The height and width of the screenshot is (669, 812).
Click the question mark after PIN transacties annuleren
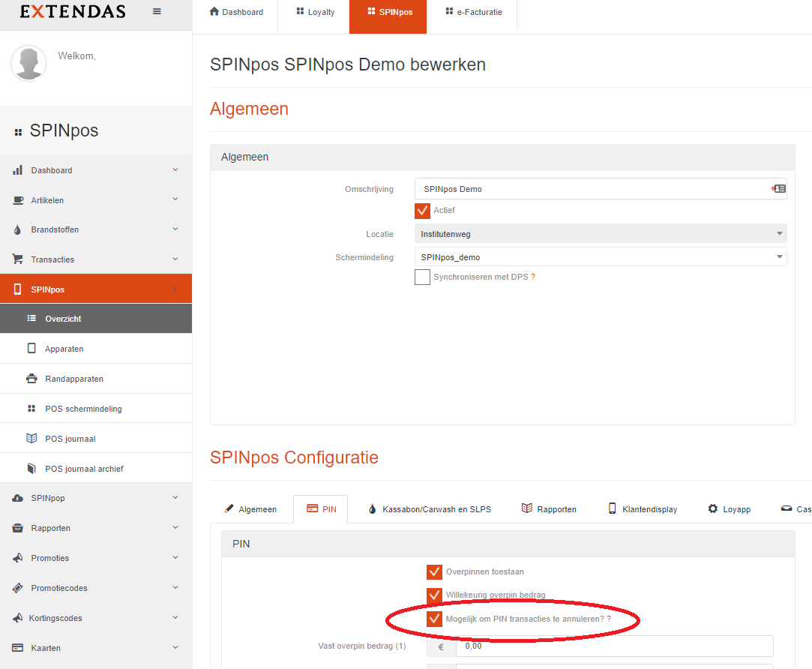[x=609, y=619]
